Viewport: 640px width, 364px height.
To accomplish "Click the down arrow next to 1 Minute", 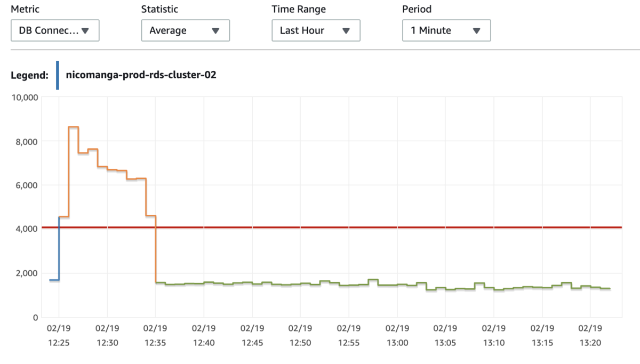I will pyautogui.click(x=476, y=31).
